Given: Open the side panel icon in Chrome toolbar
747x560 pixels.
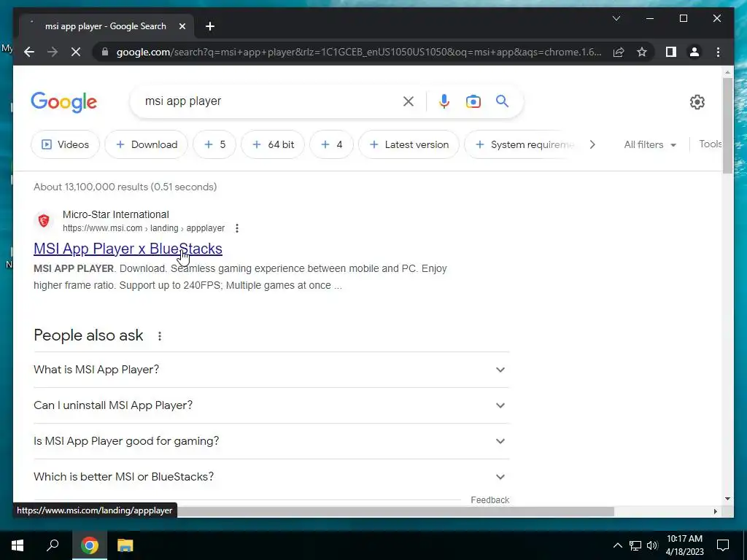Looking at the screenshot, I should [671, 52].
